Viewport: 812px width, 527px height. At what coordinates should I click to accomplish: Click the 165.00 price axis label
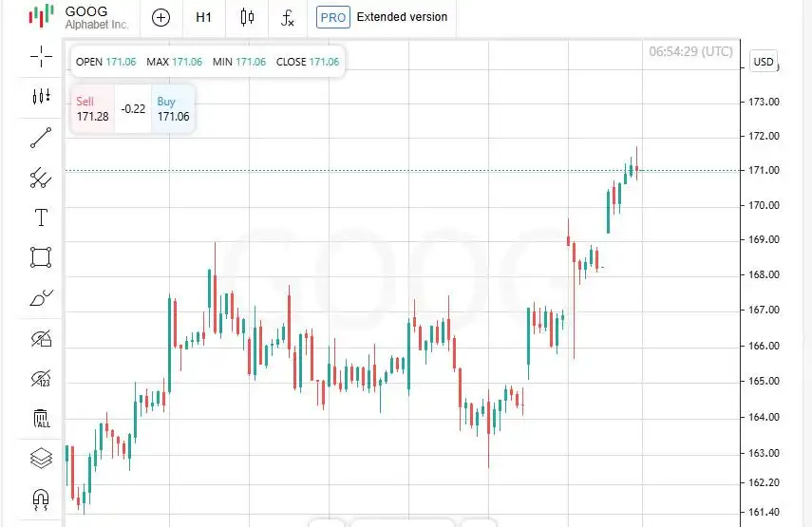click(x=764, y=381)
